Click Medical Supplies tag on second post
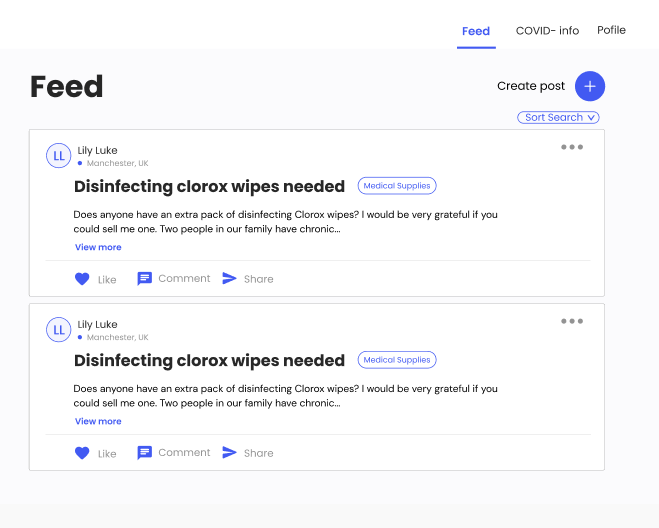659x528 pixels. (x=397, y=360)
